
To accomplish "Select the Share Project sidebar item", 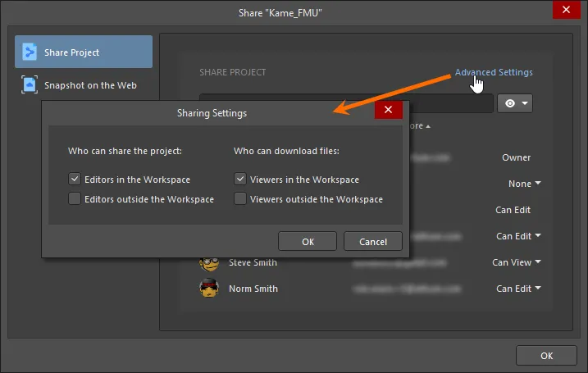I will pos(84,52).
